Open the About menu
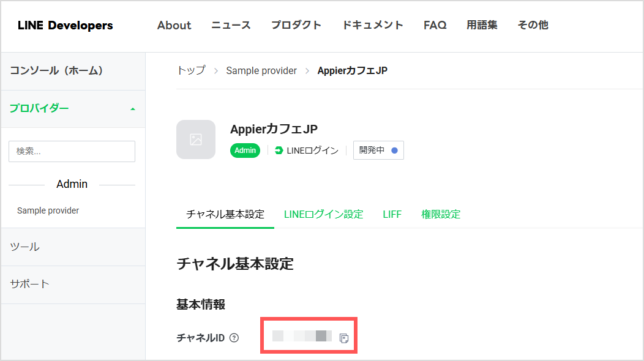 [174, 25]
